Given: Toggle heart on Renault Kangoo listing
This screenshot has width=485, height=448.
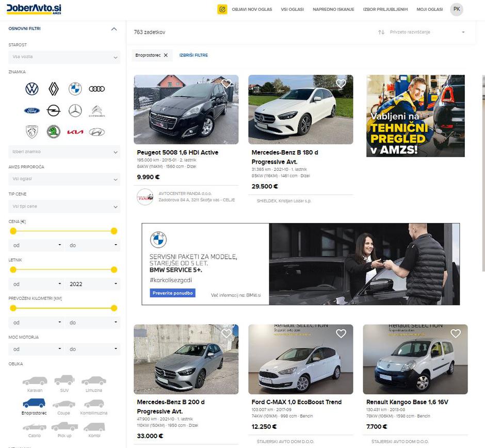Looking at the screenshot, I should 455,333.
